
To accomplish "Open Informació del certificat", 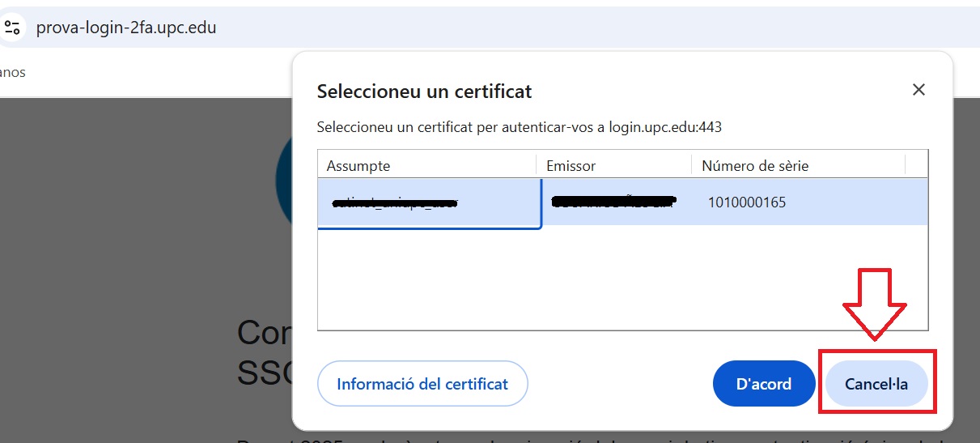I will point(422,384).
